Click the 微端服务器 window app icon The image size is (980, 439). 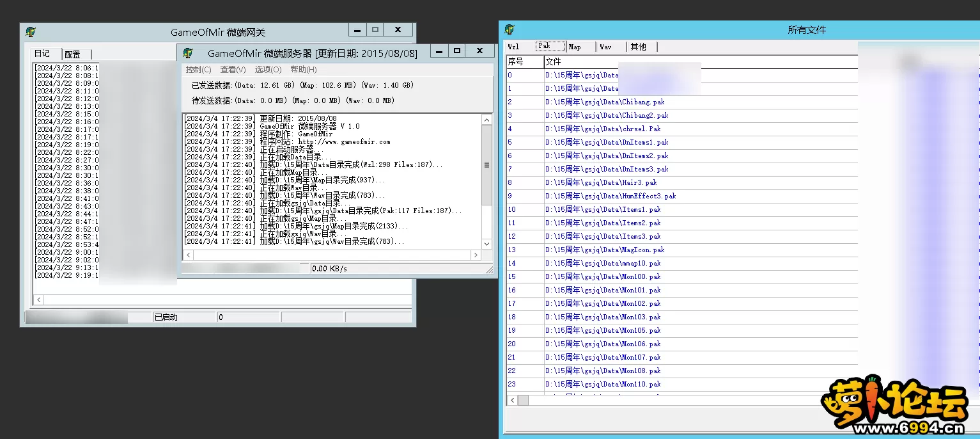click(188, 52)
